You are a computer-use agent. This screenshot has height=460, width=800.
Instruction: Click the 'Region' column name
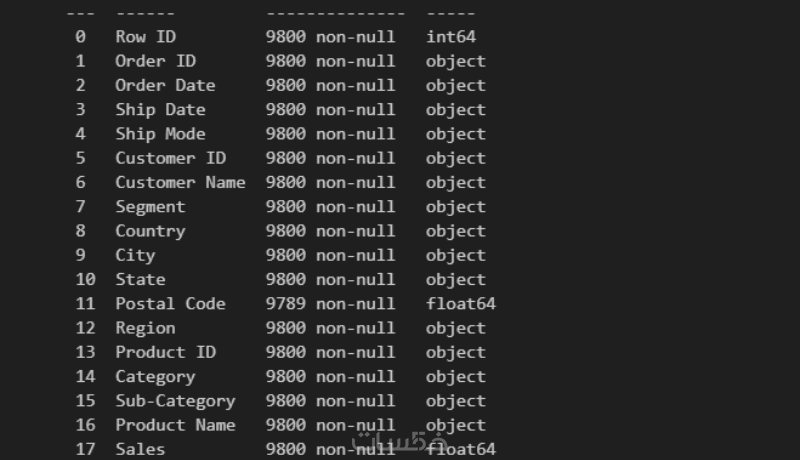tap(145, 328)
